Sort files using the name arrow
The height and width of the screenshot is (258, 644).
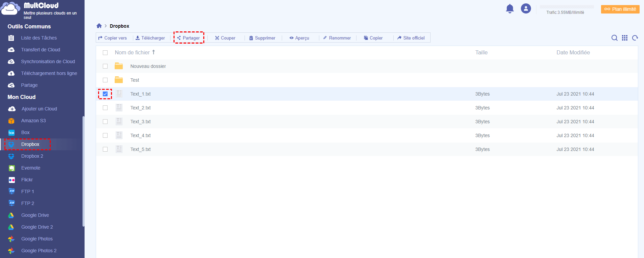154,52
